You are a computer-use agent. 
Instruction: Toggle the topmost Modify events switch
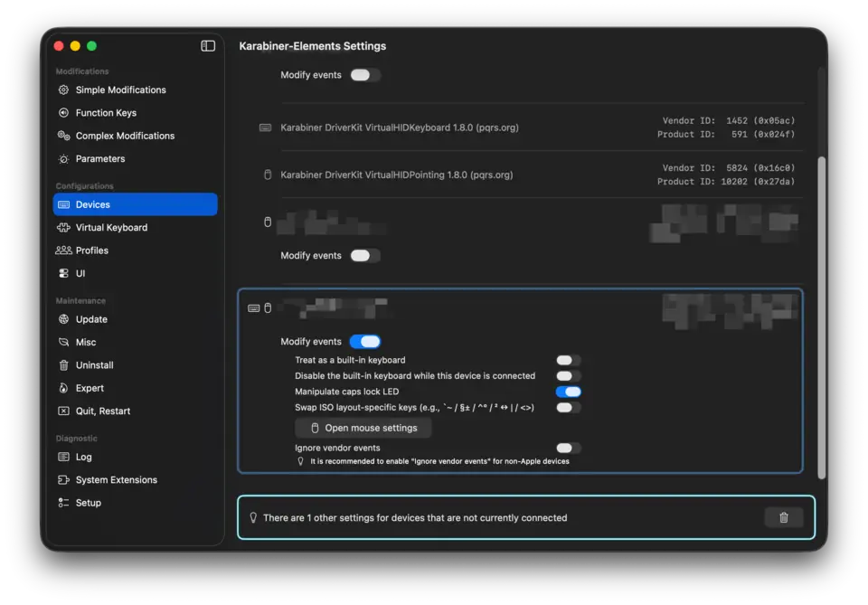[365, 75]
